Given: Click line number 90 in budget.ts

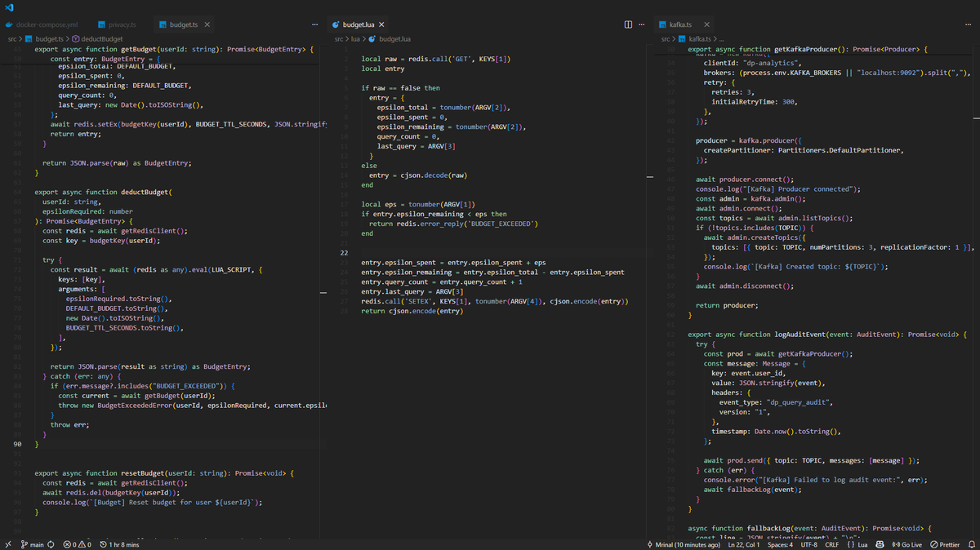Looking at the screenshot, I should point(17,445).
